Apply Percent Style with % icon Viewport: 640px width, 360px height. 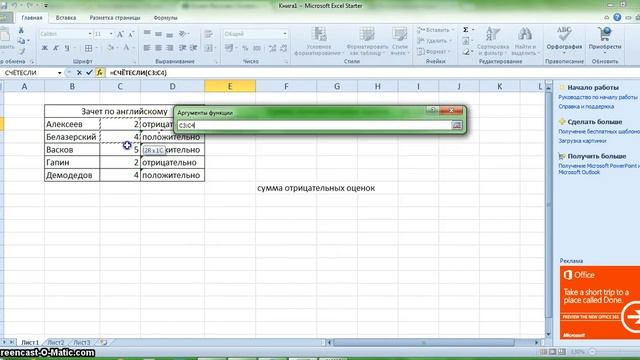coord(245,48)
